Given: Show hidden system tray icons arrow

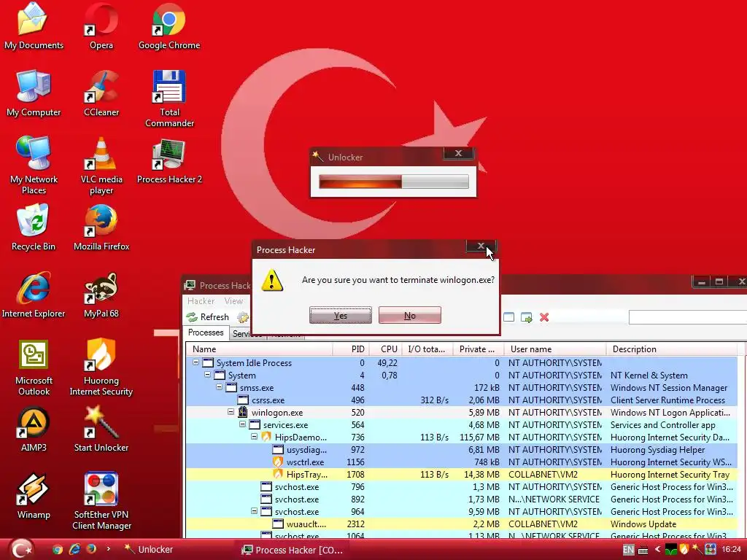Looking at the screenshot, I should (657, 550).
